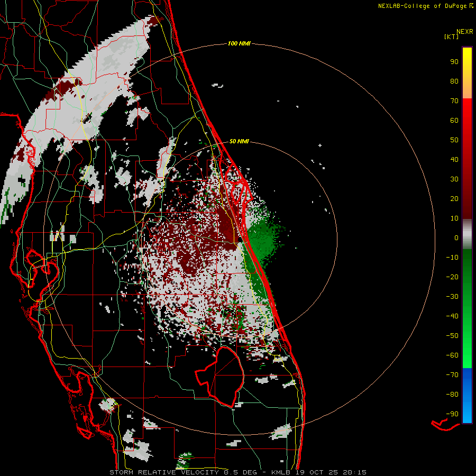The width and height of the screenshot is (476, 476).
Task: Click the 20 value on the velocity scale
Action: [x=454, y=199]
